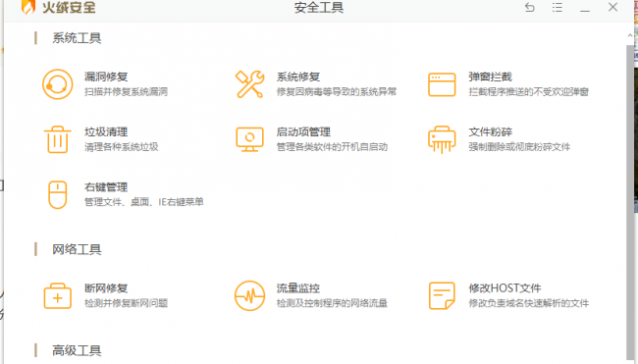Screen dimensions: 638x364
Task: Click the 火绒安全 brand name text
Action: coord(69,7)
